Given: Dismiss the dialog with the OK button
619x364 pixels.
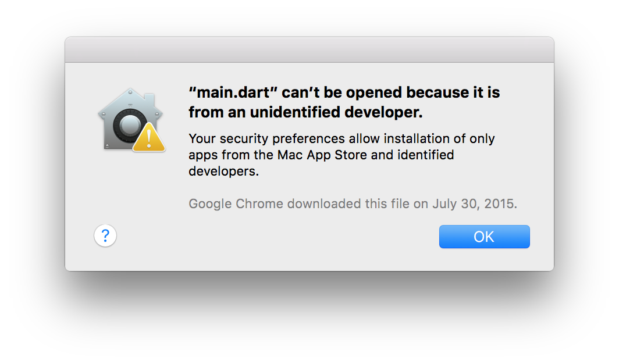Looking at the screenshot, I should pyautogui.click(x=484, y=236).
